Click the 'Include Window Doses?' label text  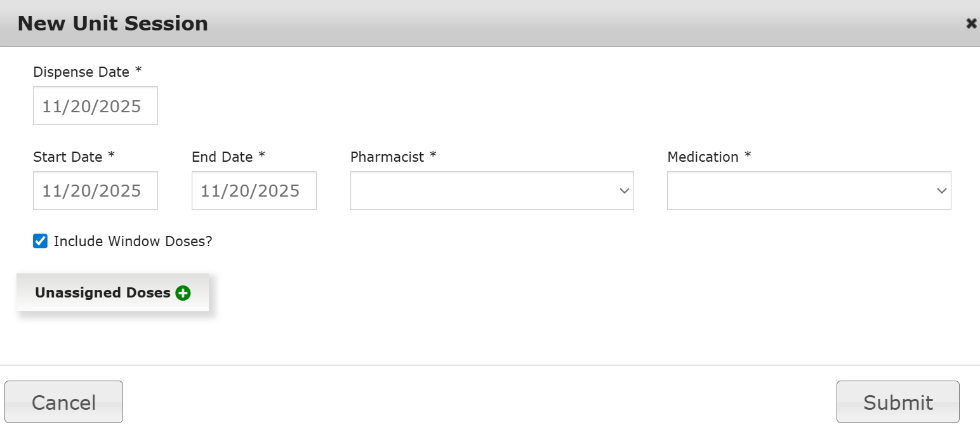(133, 242)
